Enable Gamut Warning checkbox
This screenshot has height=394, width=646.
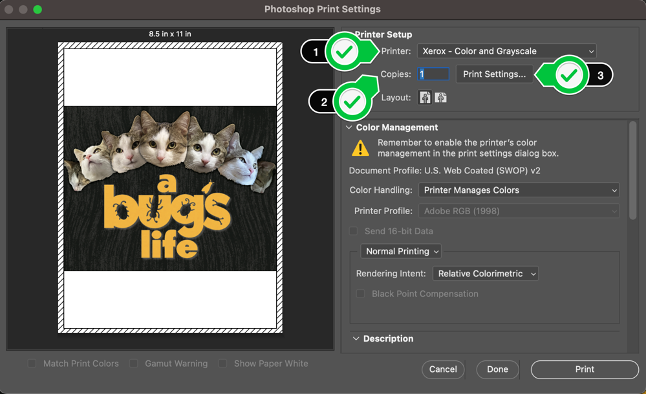133,364
